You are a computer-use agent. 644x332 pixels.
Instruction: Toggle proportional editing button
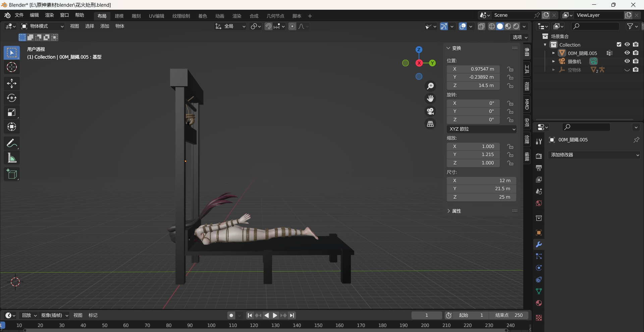[292, 26]
